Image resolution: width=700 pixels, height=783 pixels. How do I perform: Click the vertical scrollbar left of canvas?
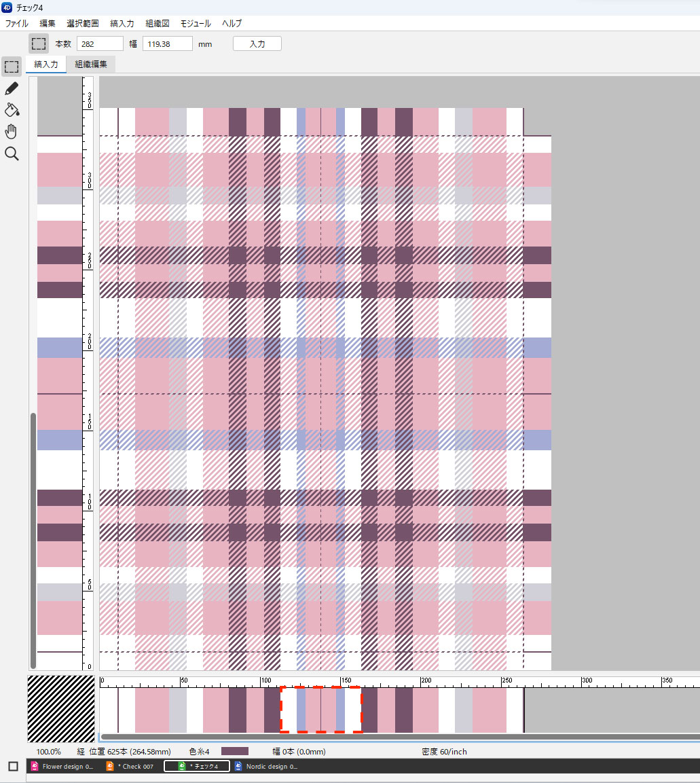click(33, 540)
